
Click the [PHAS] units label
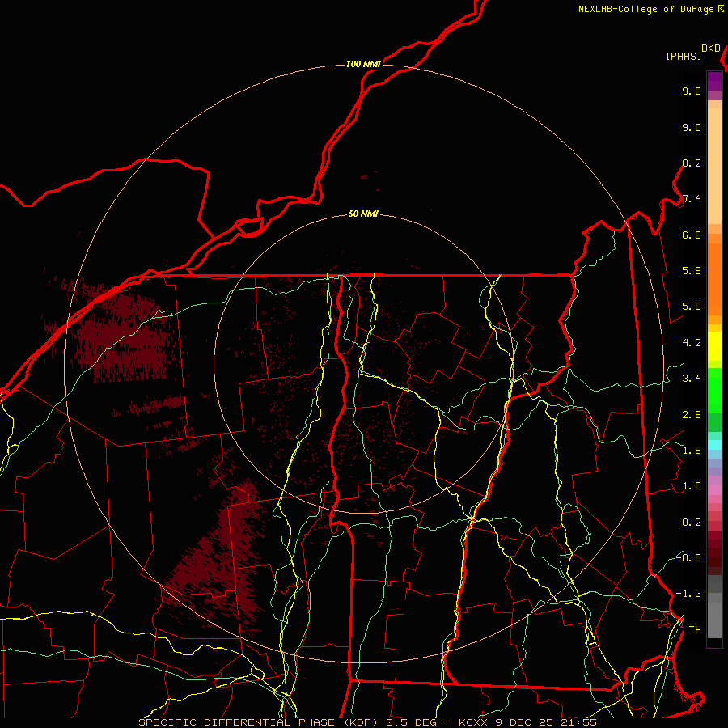684,56
